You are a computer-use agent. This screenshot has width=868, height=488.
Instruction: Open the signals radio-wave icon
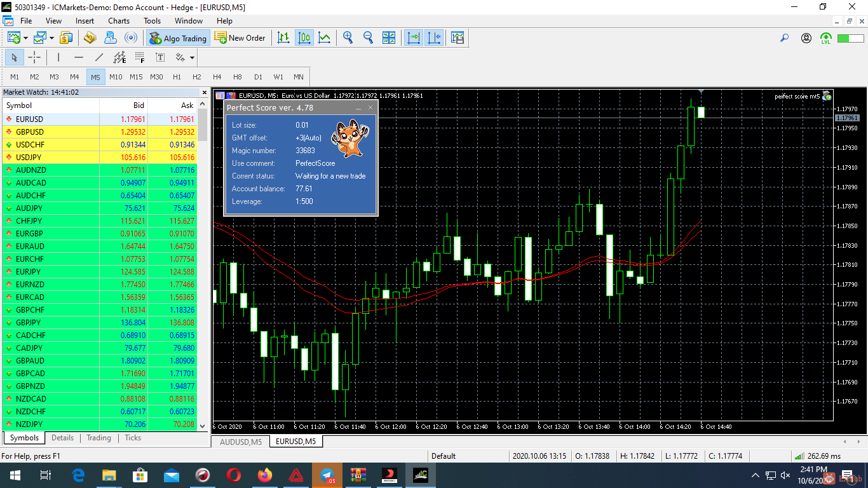(131, 38)
